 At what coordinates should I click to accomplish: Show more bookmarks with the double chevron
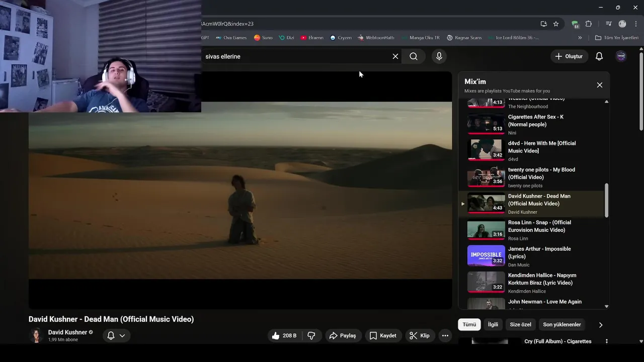[580, 38]
